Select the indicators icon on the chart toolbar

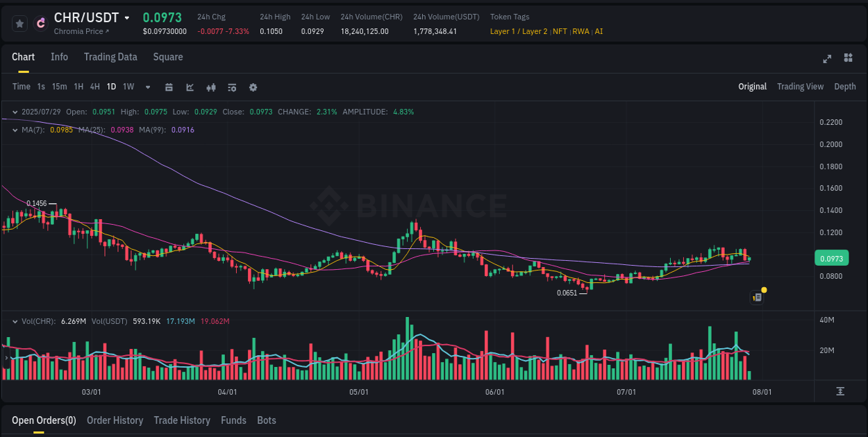tap(210, 87)
